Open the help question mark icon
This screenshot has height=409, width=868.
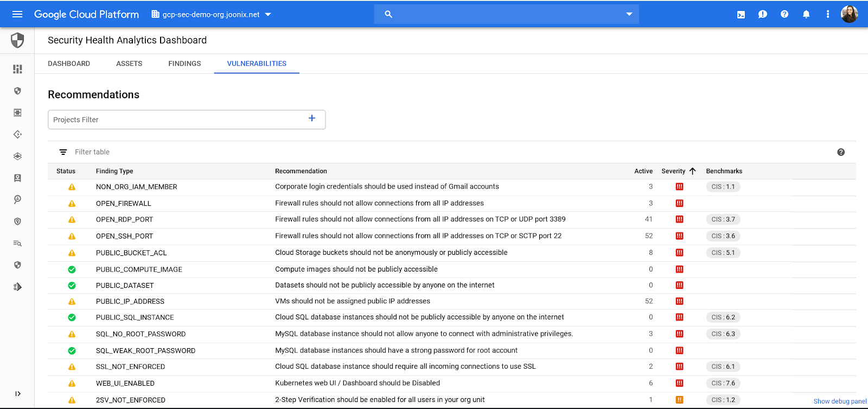point(784,14)
